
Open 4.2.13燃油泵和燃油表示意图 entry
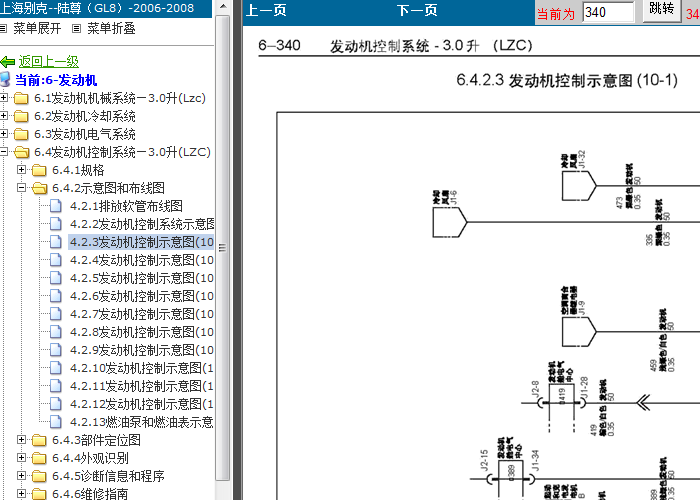click(x=142, y=421)
